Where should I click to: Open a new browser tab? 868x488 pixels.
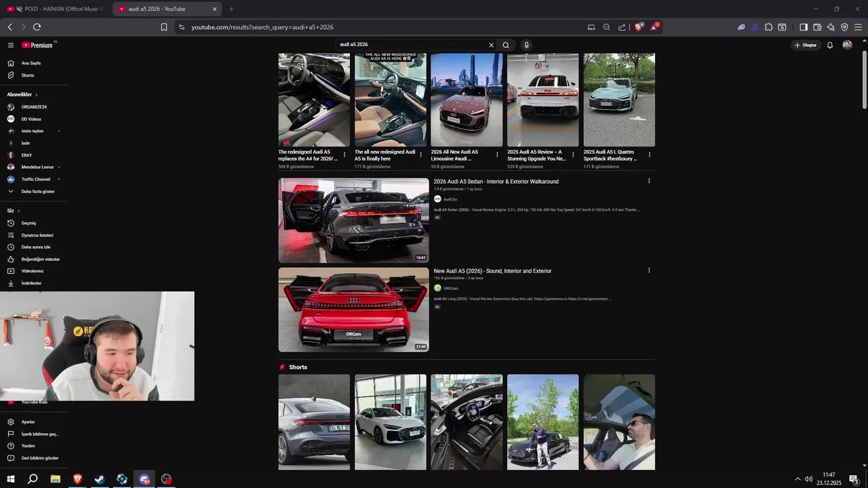231,9
